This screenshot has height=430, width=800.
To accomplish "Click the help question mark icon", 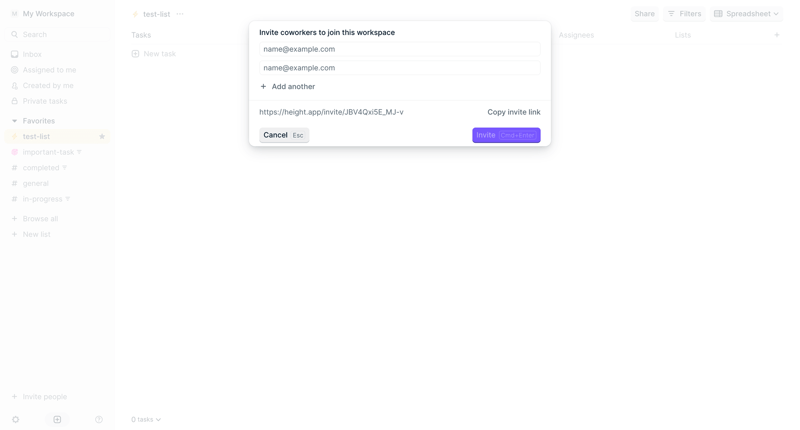I will [x=99, y=420].
